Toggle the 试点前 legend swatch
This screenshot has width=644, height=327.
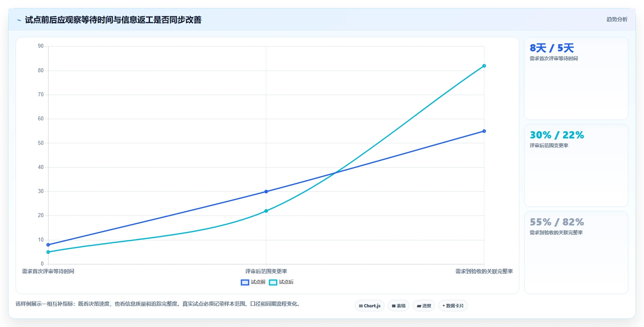(x=245, y=282)
